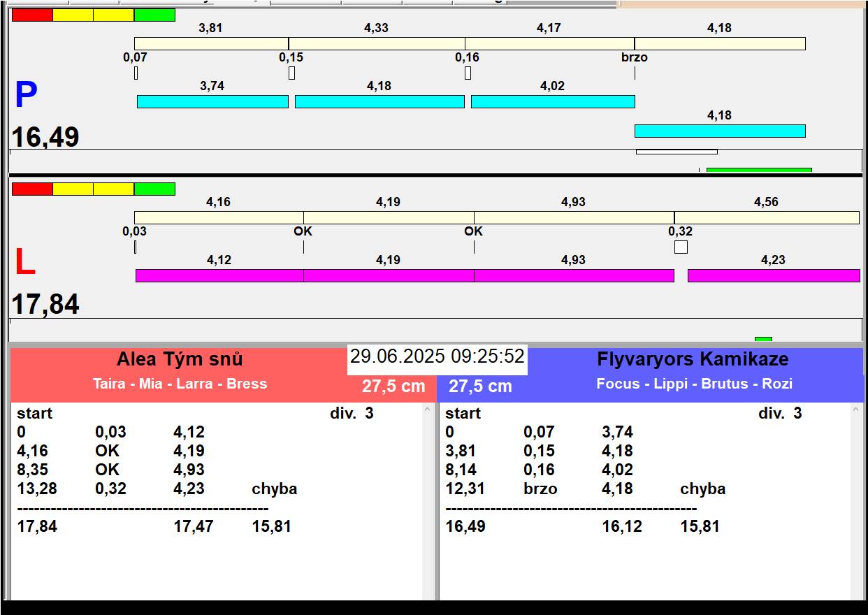Image resolution: width=868 pixels, height=615 pixels.
Task: Click the red start light in lane P
Action: click(32, 15)
